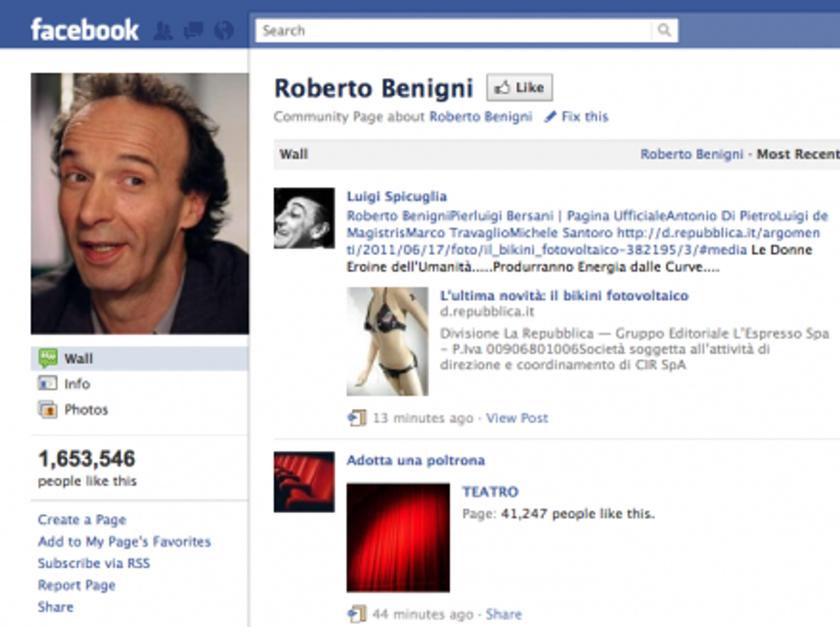Open the friend requests icon
Image resolution: width=840 pixels, height=627 pixels.
(x=163, y=31)
